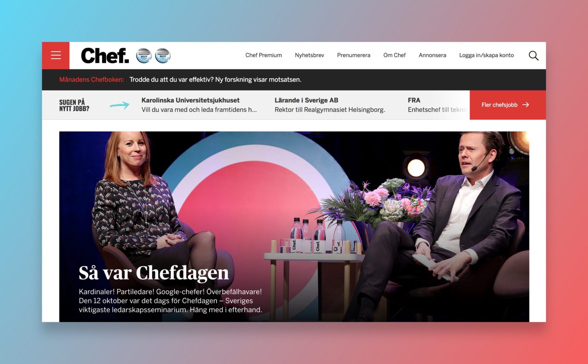
Task: Go to the Chef. logo homepage
Action: (105, 56)
